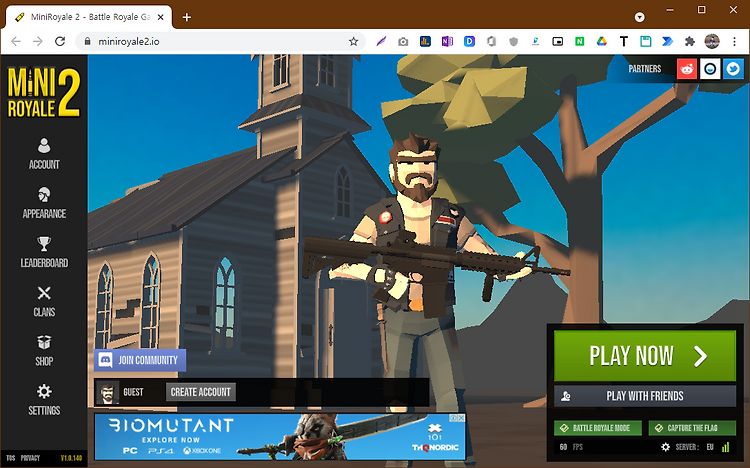Image resolution: width=750 pixels, height=468 pixels.
Task: Open the Account menu in sidebar
Action: [44, 154]
